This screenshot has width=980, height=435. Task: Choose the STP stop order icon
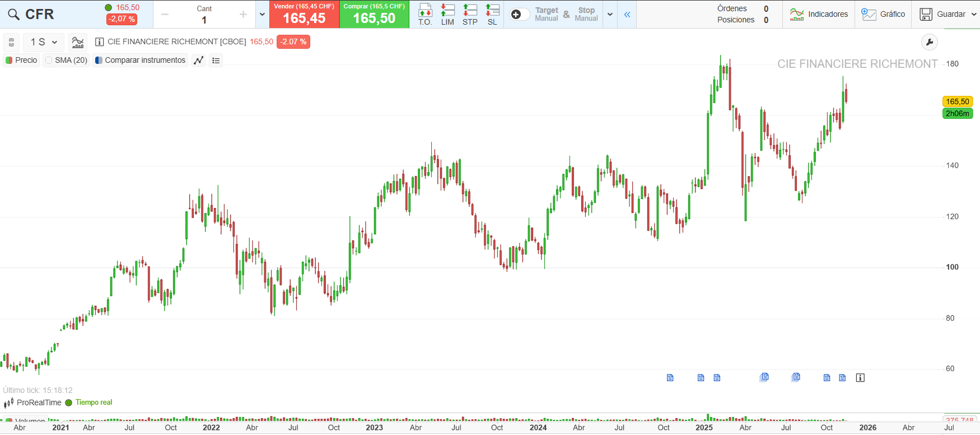(x=470, y=14)
